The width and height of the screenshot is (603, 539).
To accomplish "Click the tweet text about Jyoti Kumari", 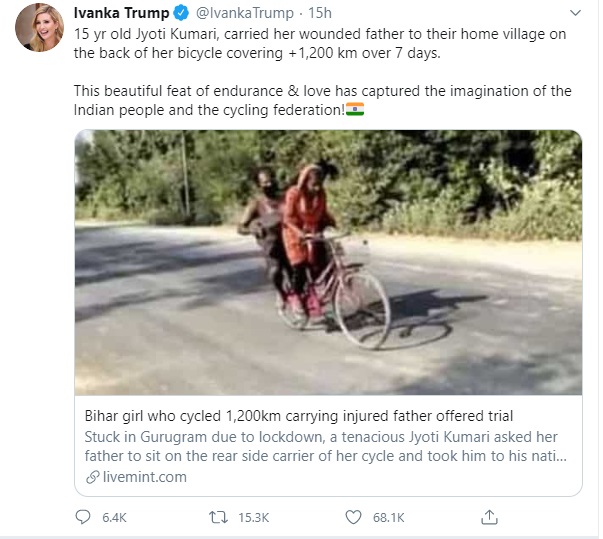I will tap(323, 72).
